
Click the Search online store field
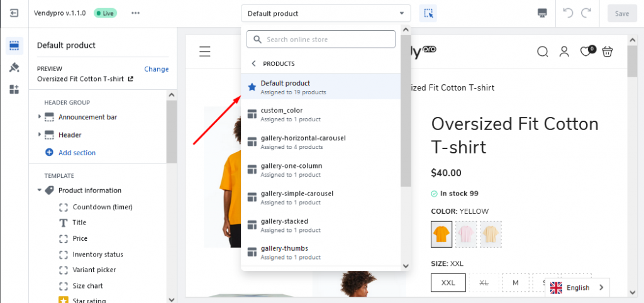tap(321, 40)
